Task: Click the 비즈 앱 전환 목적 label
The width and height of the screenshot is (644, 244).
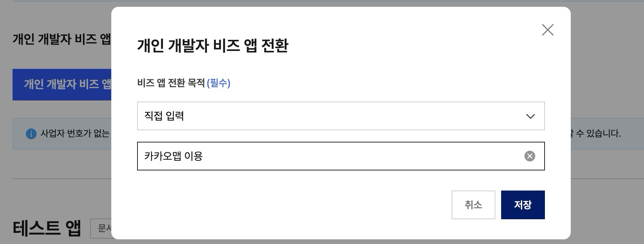Action: (x=171, y=83)
